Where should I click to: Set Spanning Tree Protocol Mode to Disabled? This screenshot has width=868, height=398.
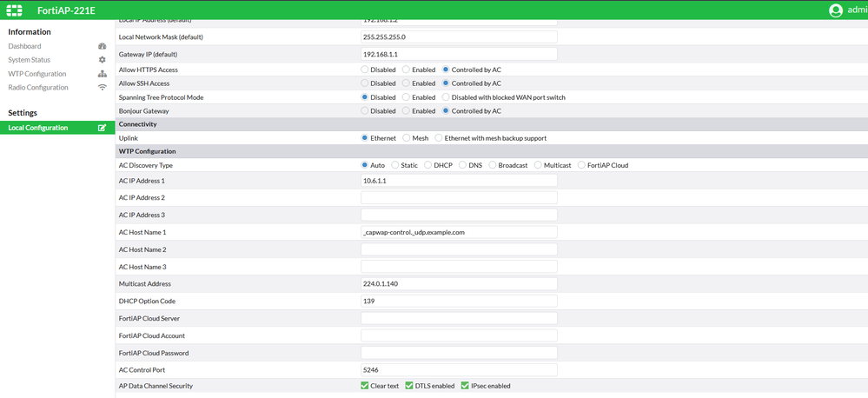coord(364,96)
